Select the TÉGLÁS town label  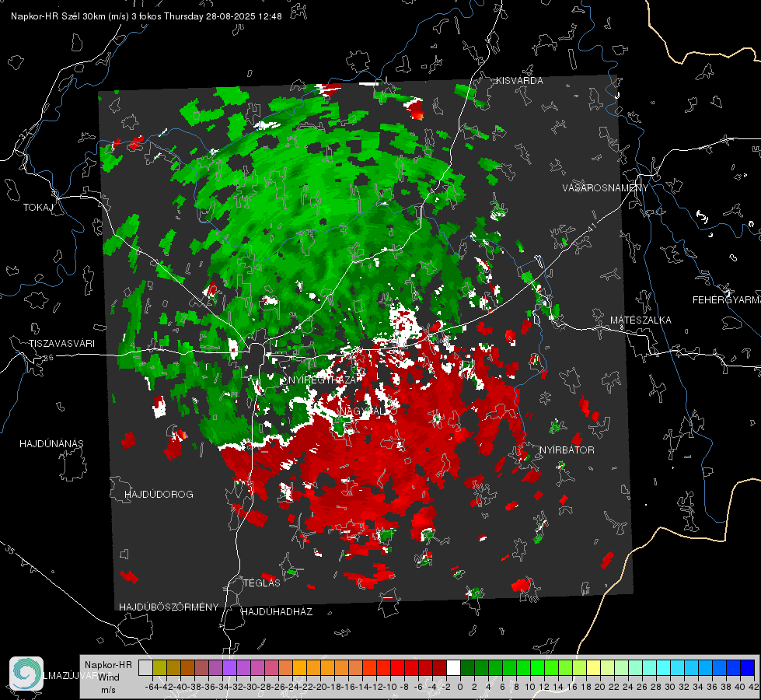pyautogui.click(x=262, y=583)
